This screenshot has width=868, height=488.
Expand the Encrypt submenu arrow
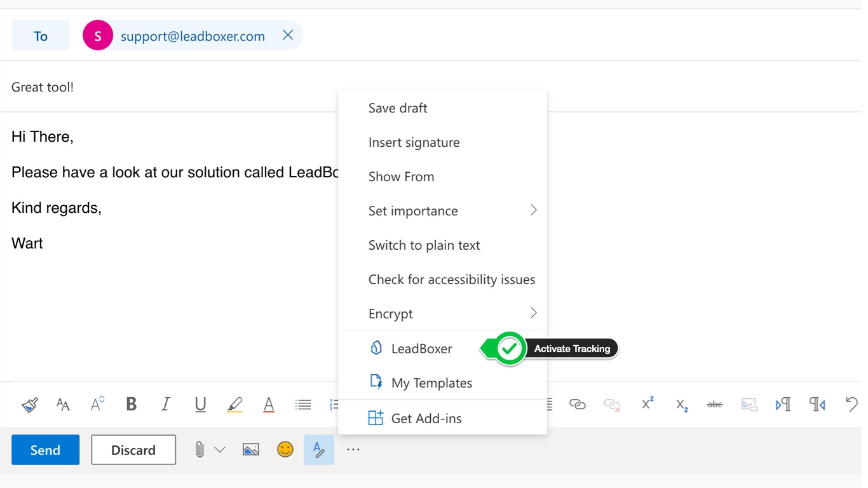[x=533, y=313]
